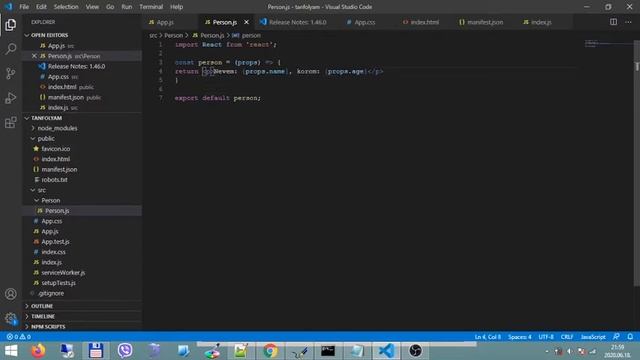The width and height of the screenshot is (640, 360).
Task: Split the editor to the right
Action: [x=613, y=22]
